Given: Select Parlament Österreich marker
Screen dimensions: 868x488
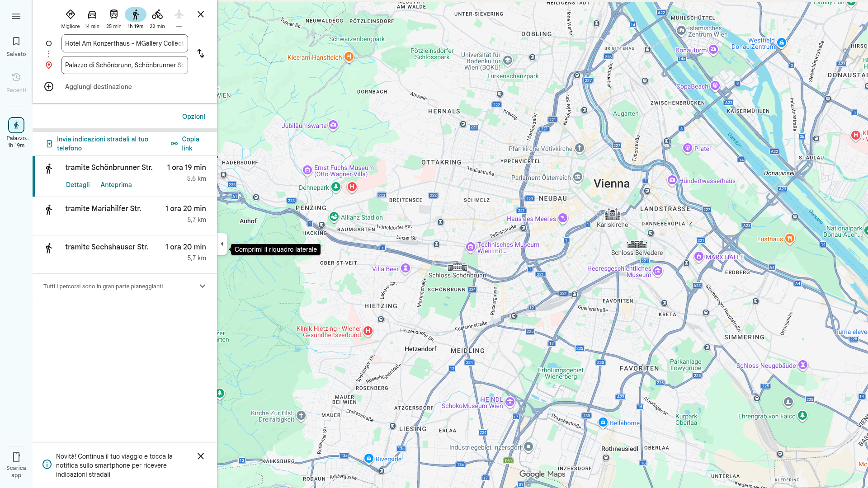Looking at the screenshot, I should pyautogui.click(x=578, y=177).
